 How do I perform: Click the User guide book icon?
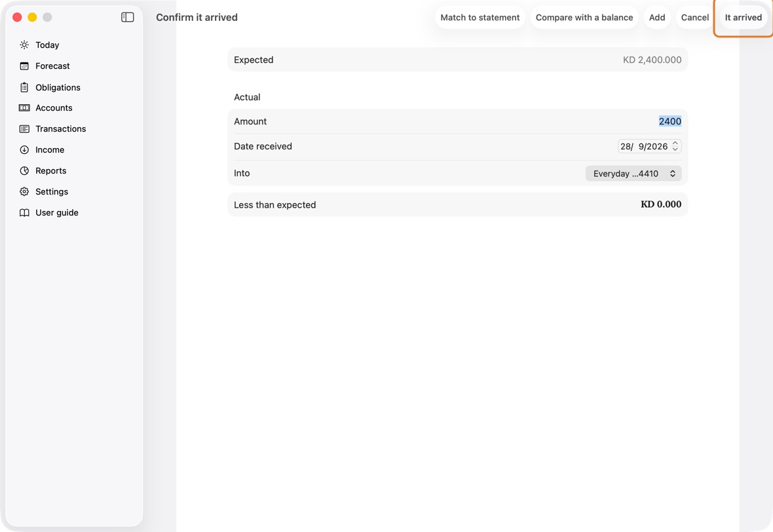[x=24, y=212]
